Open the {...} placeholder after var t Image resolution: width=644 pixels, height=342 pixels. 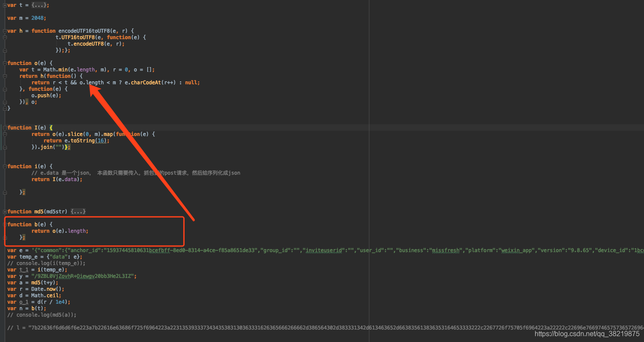39,5
